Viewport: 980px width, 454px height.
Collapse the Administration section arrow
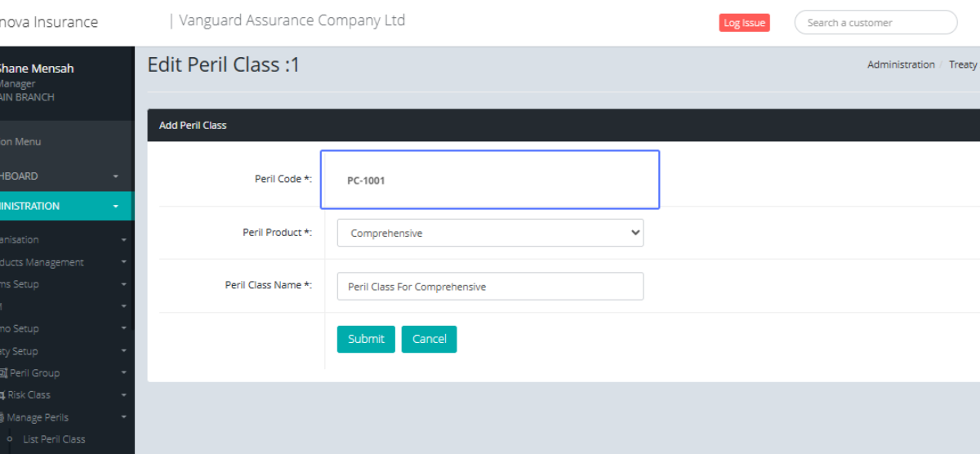(x=116, y=207)
